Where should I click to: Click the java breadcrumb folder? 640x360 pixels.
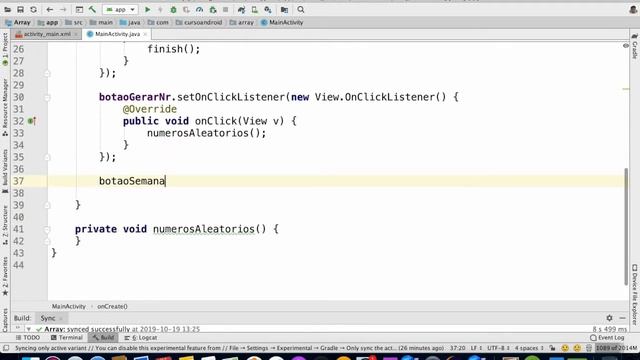click(130, 22)
